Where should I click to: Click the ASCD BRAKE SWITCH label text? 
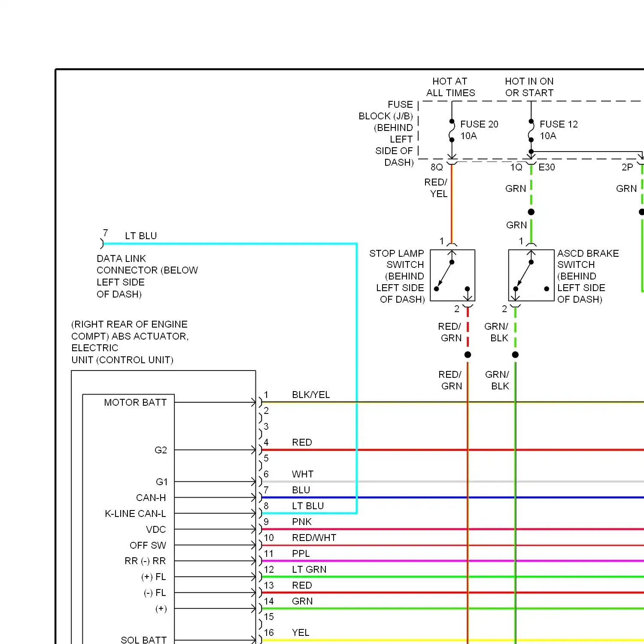588,276
